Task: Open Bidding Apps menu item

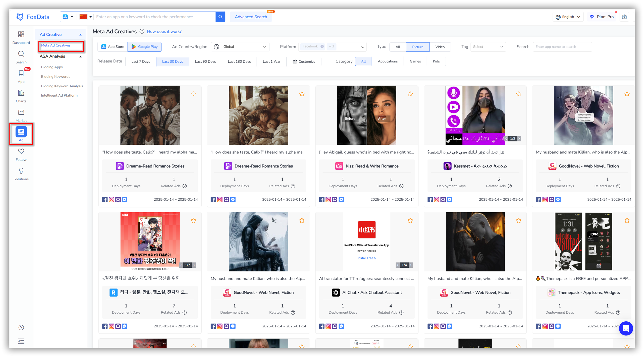Action: (x=52, y=67)
